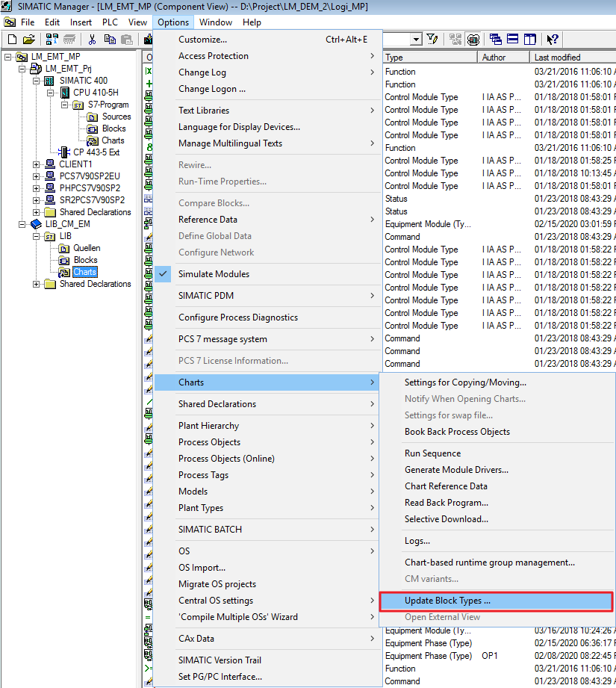
Task: Select Blocks under S7-Program
Action: (113, 128)
